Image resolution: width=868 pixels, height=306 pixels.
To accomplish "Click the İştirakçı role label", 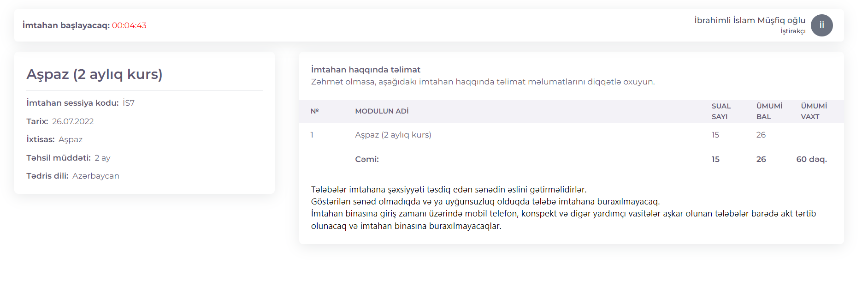I will coord(792,31).
